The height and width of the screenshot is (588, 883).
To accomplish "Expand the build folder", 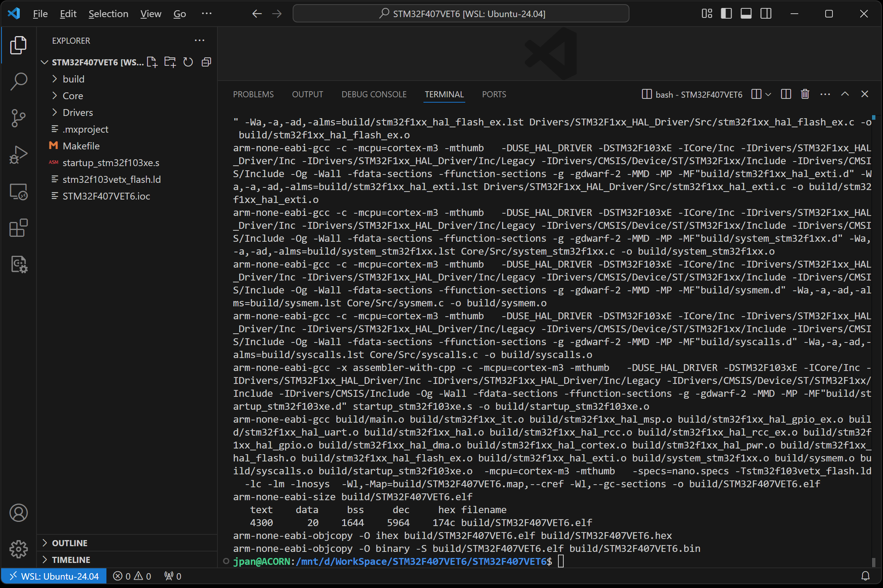I will (73, 79).
